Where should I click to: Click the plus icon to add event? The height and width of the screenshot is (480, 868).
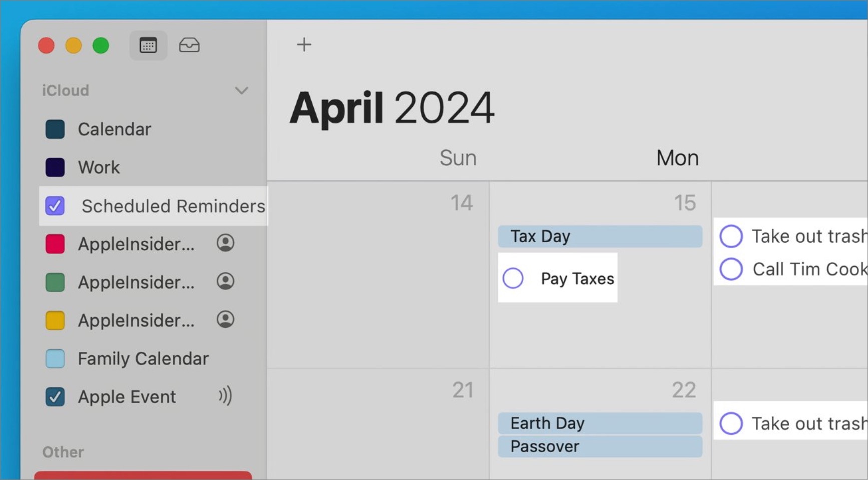point(304,45)
